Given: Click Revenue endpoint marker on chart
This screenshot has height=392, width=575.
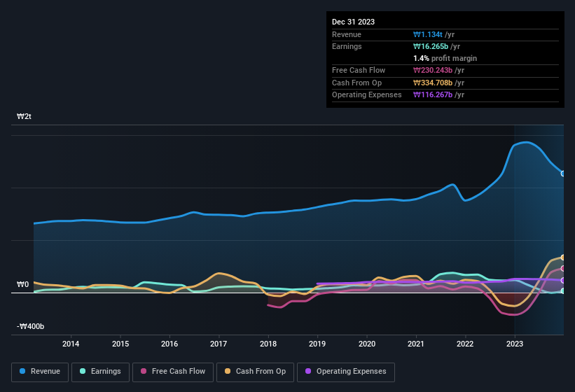Looking at the screenshot, I should 563,174.
